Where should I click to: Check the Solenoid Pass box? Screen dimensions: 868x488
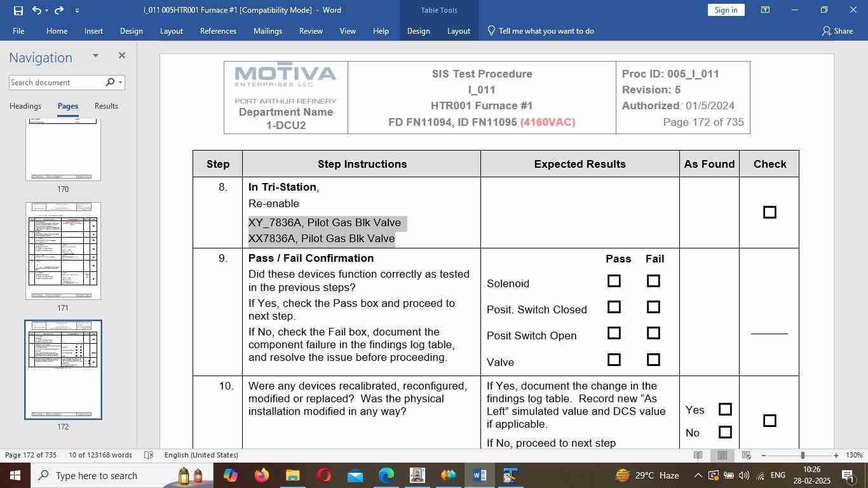click(x=614, y=281)
